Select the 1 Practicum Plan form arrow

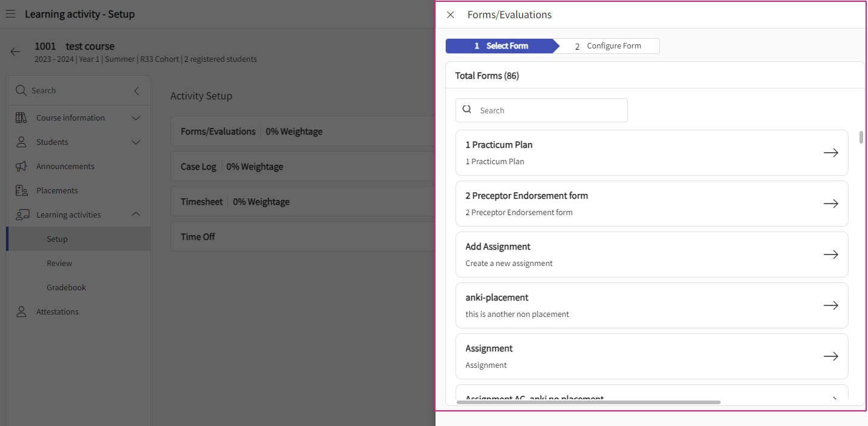point(830,152)
